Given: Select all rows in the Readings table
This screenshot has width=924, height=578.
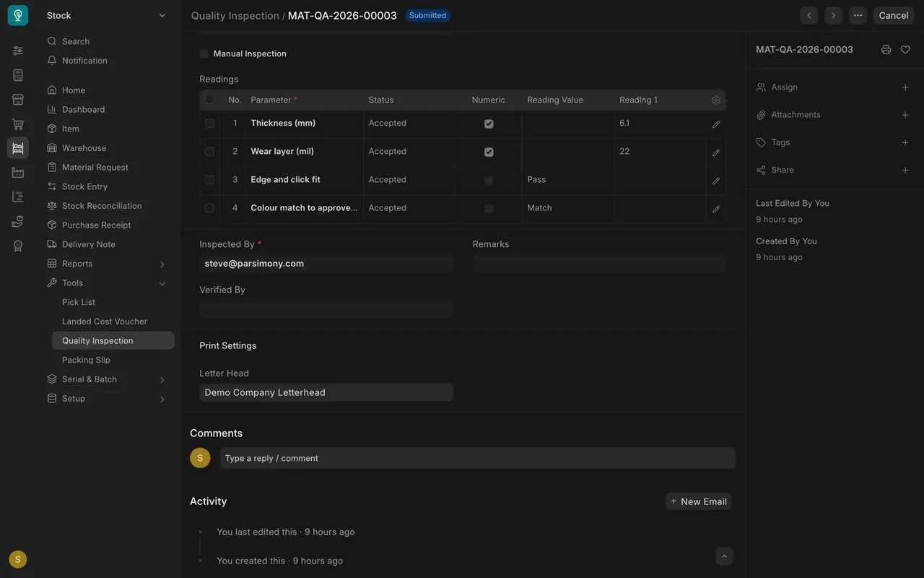Looking at the screenshot, I should (x=209, y=99).
